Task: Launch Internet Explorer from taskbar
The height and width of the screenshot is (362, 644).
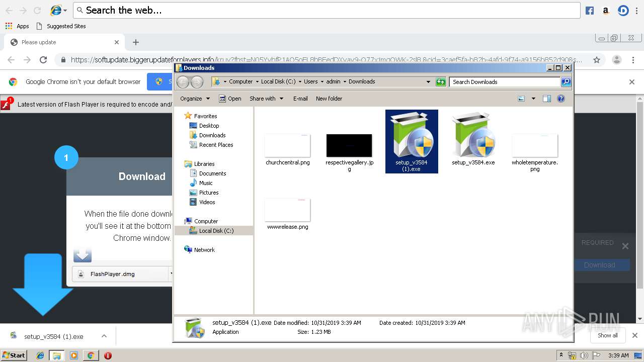Action: pos(40,355)
